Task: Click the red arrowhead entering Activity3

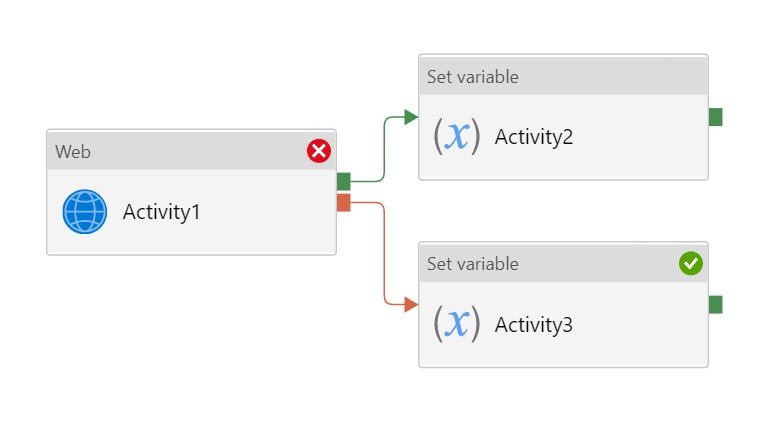Action: coord(410,304)
